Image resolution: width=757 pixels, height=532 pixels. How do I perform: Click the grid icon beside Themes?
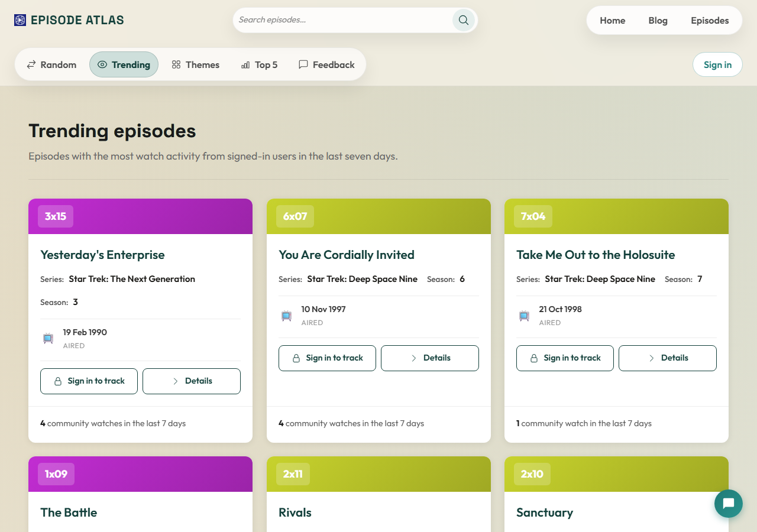click(x=176, y=65)
